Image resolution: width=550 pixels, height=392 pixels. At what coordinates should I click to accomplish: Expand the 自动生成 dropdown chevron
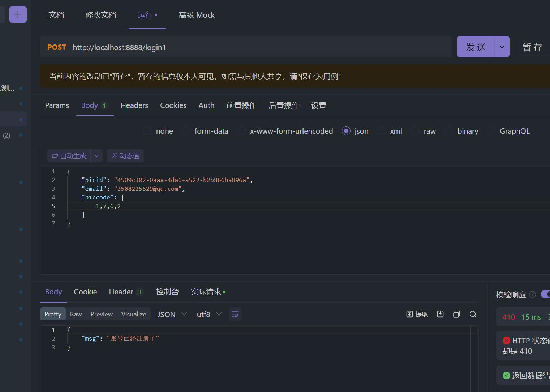click(96, 156)
